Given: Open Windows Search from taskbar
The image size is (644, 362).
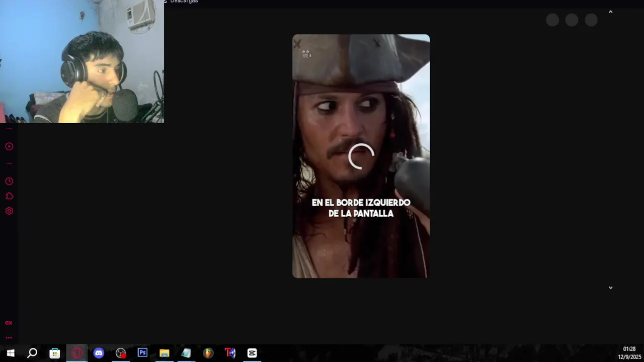Looking at the screenshot, I should point(32,353).
